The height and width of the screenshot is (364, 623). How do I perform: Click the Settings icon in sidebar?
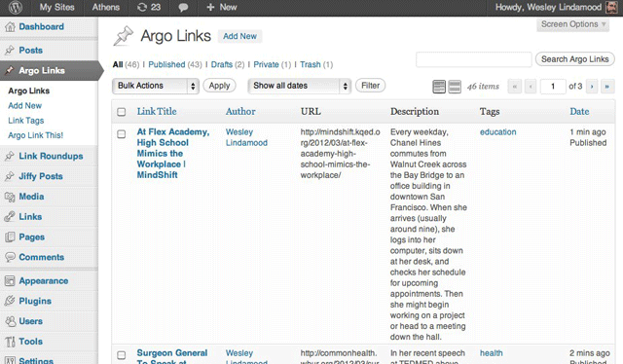pyautogui.click(x=10, y=360)
